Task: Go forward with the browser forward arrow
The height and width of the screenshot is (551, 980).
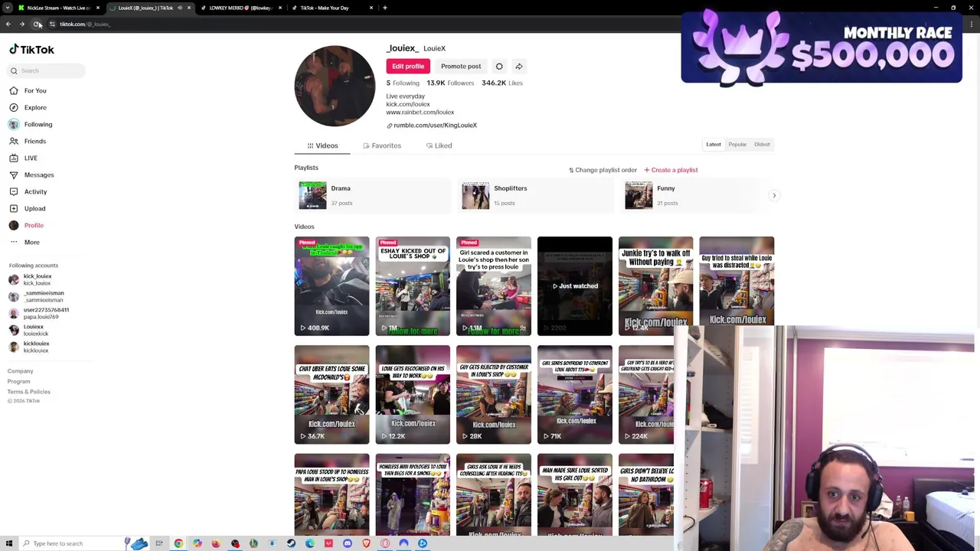Action: [22, 24]
